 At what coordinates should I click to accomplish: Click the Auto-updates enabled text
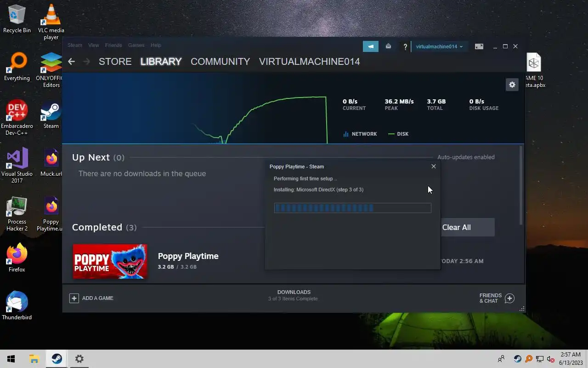tap(466, 157)
